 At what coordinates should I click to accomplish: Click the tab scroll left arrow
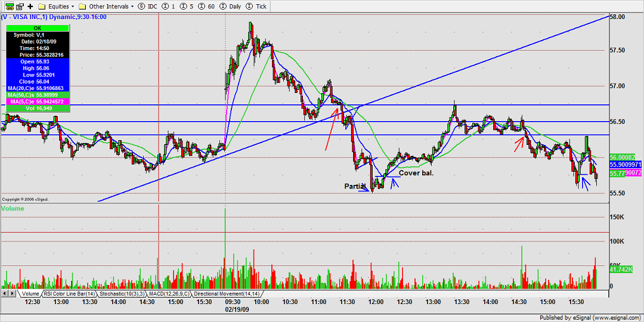[x=4, y=293]
